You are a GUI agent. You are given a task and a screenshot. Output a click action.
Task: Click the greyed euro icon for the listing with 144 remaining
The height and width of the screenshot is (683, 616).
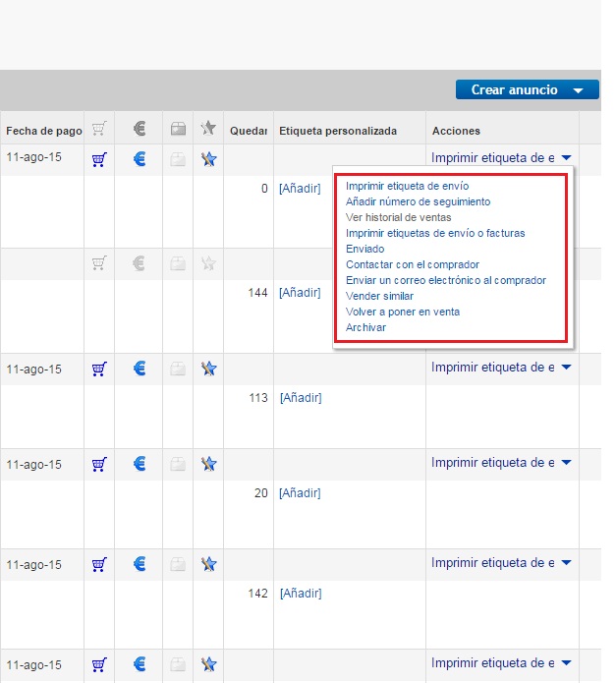pyautogui.click(x=139, y=263)
